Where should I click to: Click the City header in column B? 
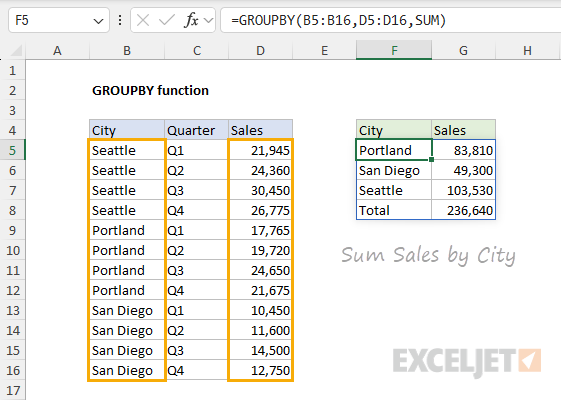pos(127,130)
